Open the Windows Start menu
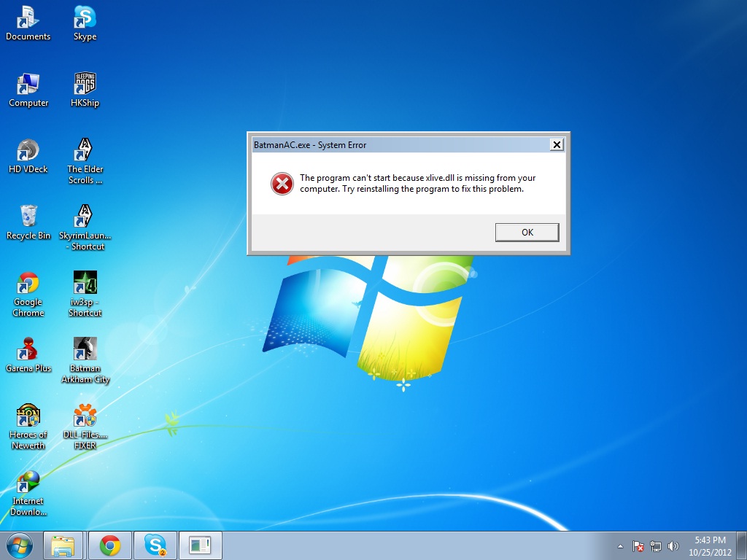Image resolution: width=747 pixels, height=560 pixels. tap(19, 545)
